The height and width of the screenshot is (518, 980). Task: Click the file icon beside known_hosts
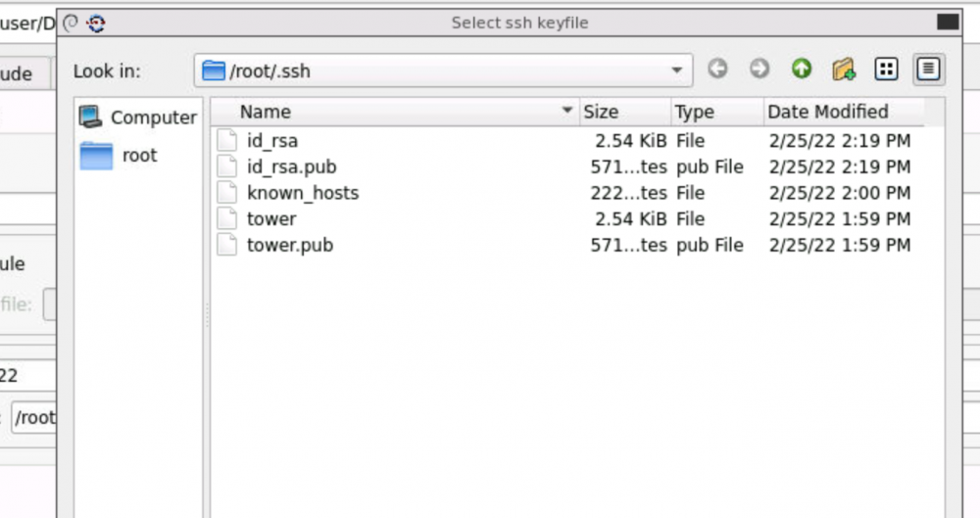pos(227,193)
